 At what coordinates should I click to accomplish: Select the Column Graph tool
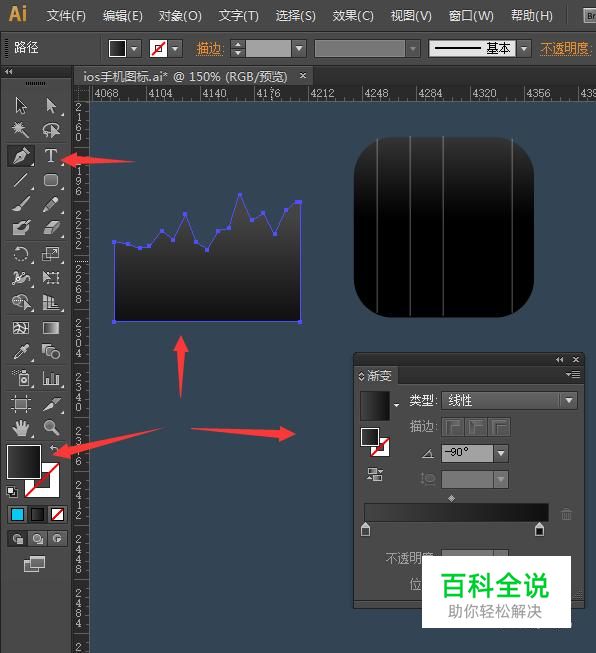[51, 378]
